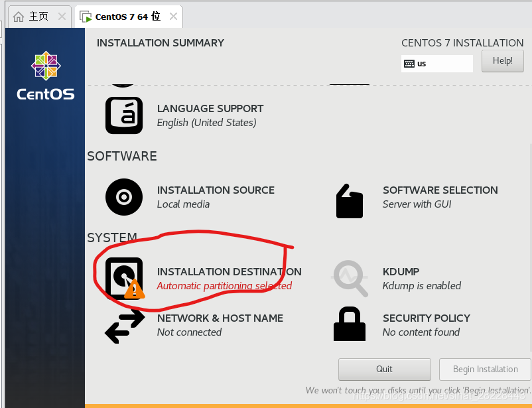The image size is (532, 408).
Task: Open Kdump magnifier icon
Action: pyautogui.click(x=350, y=279)
